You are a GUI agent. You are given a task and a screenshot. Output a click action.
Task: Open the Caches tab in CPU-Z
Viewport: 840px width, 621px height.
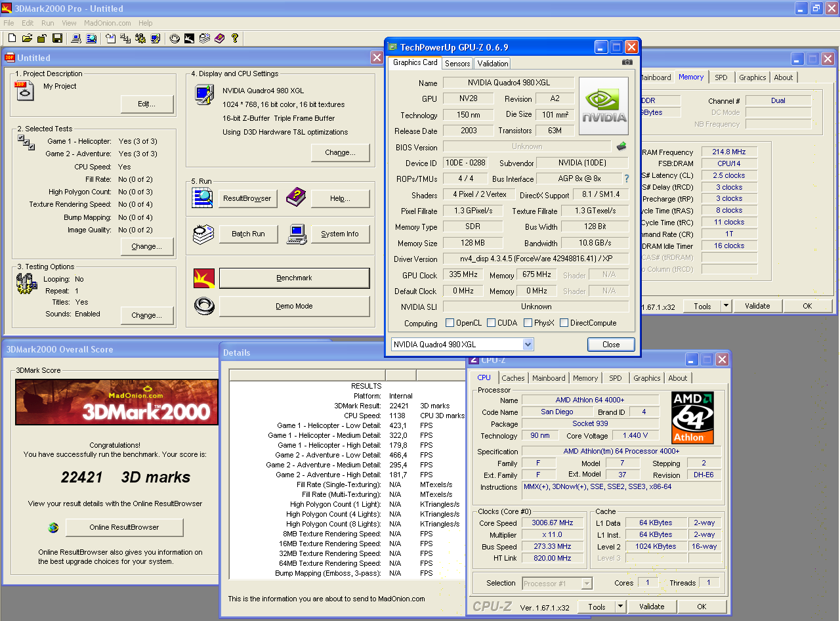(x=513, y=378)
